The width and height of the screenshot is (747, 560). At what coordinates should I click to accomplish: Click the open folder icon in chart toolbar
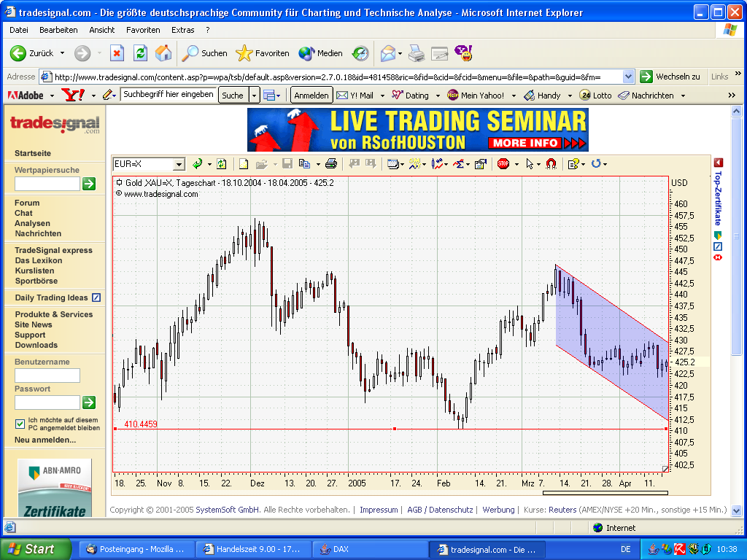coord(261,164)
